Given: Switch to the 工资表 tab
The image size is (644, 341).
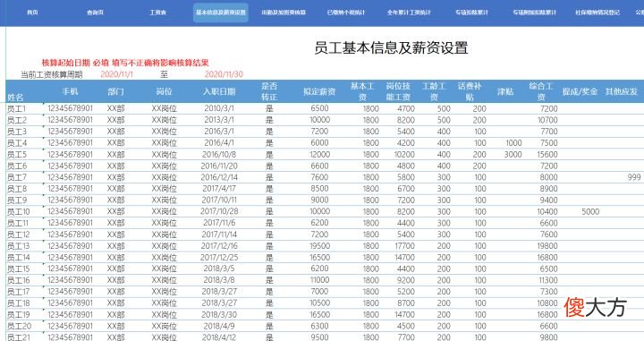Looking at the screenshot, I should click(x=158, y=13).
